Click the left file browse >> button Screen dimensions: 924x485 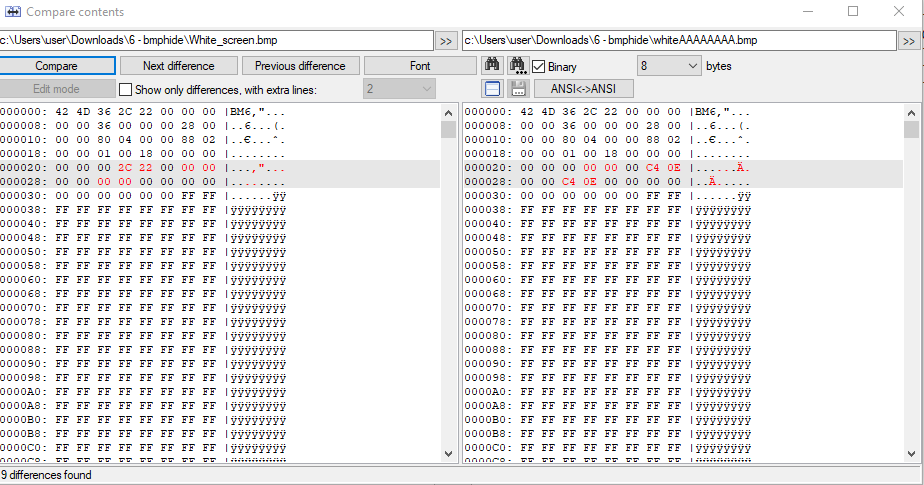tap(446, 41)
